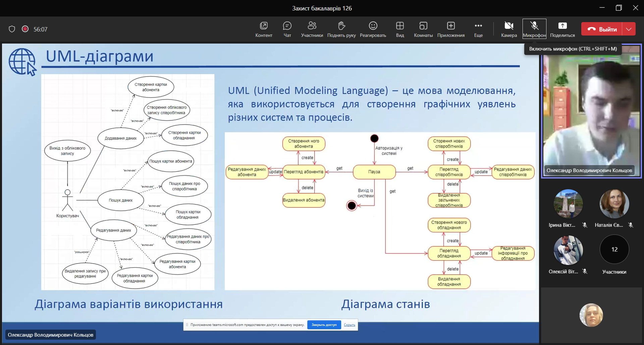Image resolution: width=644 pixels, height=345 pixels.
Task: Unmute the Микрофон
Action: point(534,29)
